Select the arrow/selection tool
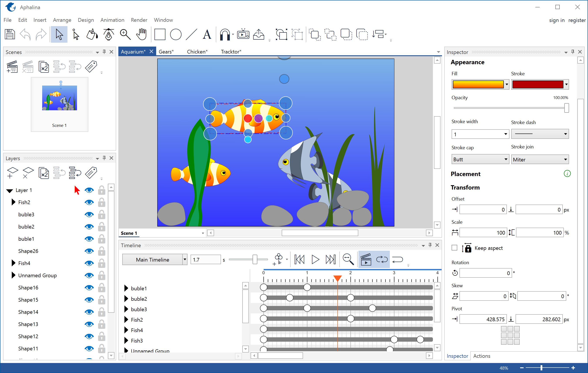588x373 pixels. coord(59,35)
